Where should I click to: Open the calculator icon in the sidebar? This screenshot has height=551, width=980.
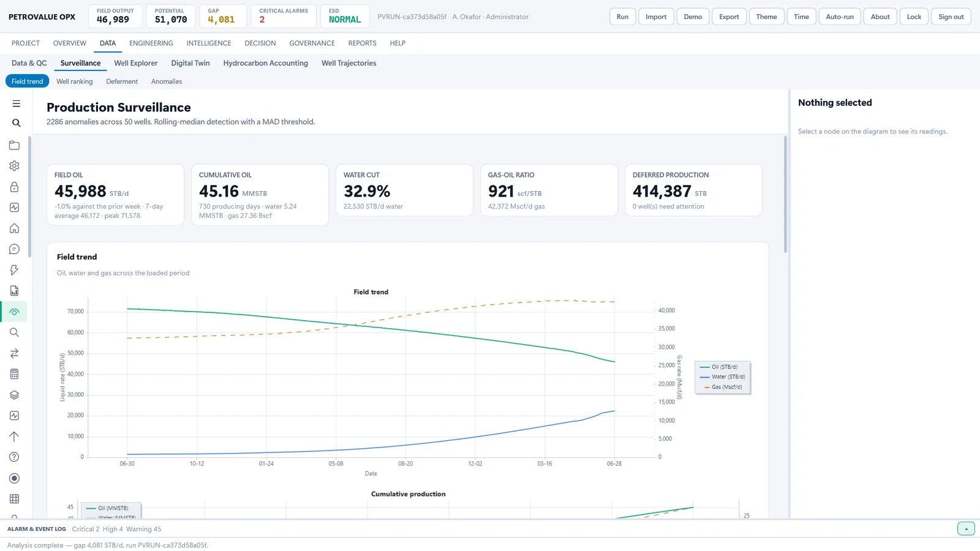pos(14,374)
